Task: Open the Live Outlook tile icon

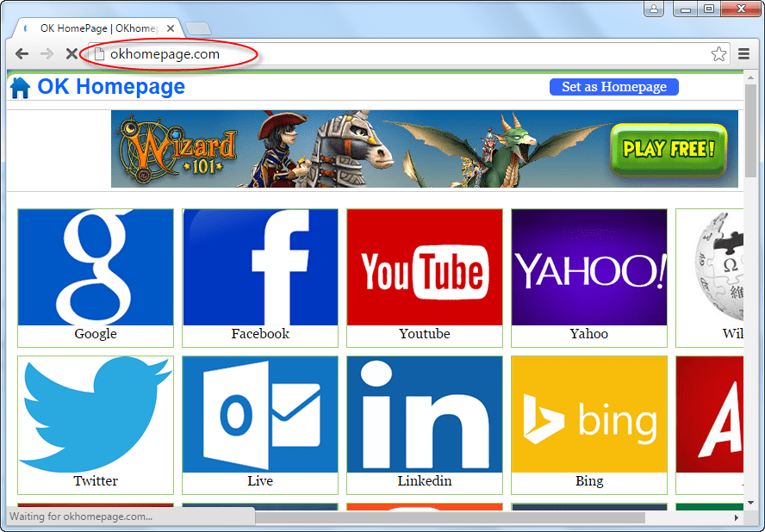Action: point(260,414)
